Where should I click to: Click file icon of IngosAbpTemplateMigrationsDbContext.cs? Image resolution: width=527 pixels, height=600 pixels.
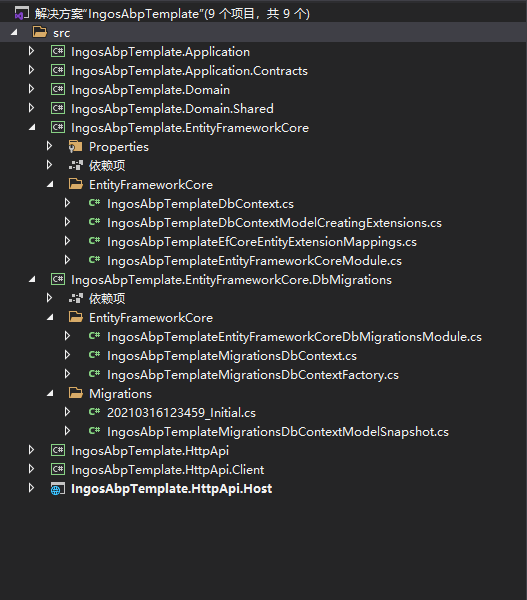pos(94,355)
